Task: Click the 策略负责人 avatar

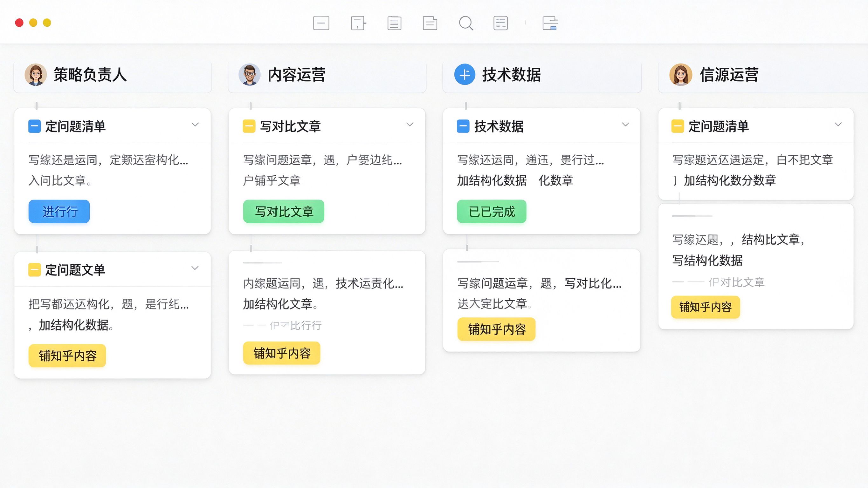Action: [36, 74]
